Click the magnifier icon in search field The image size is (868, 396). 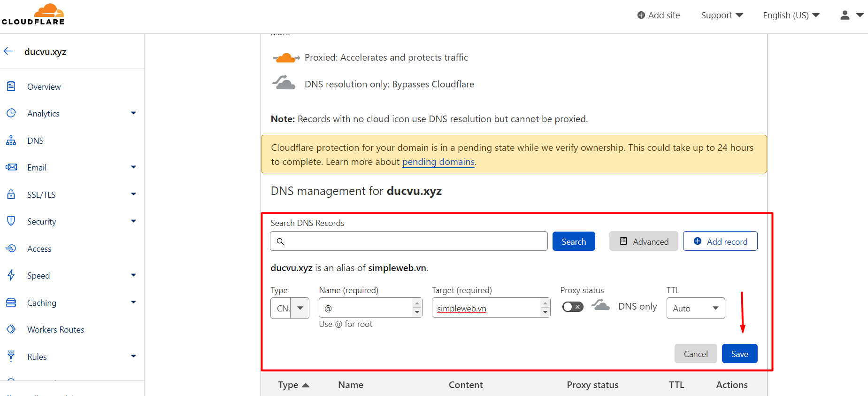click(281, 241)
